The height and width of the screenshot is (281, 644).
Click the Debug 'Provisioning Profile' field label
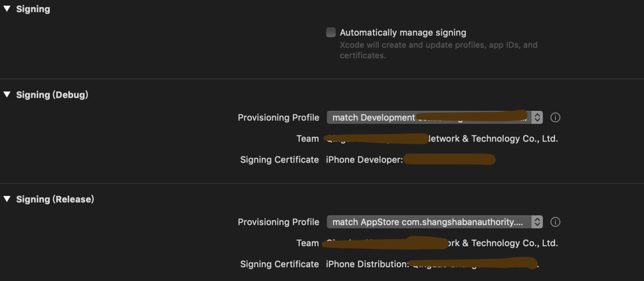click(x=278, y=117)
